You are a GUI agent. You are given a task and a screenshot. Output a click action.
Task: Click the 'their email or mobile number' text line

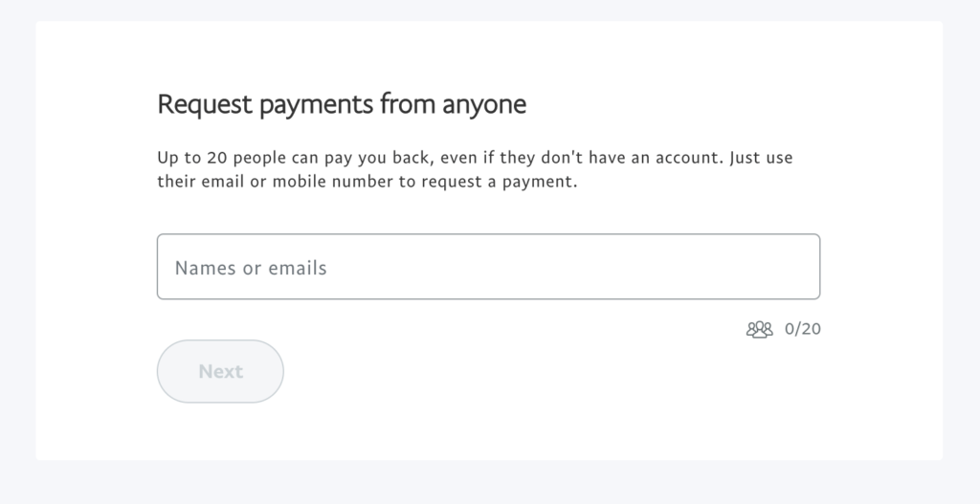367,182
